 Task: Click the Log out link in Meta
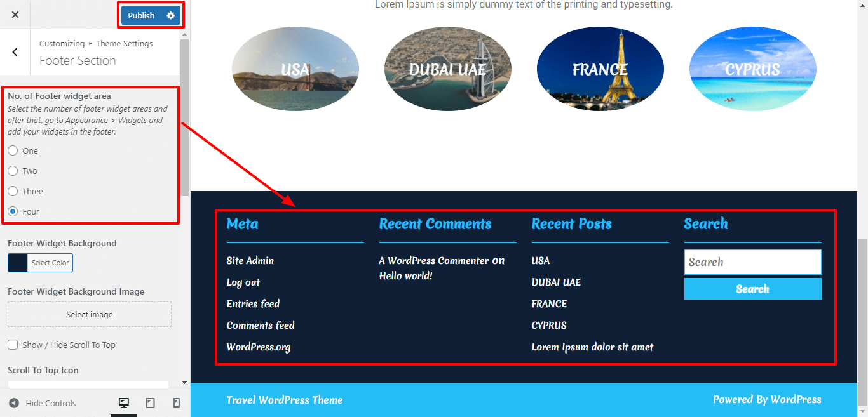243,282
